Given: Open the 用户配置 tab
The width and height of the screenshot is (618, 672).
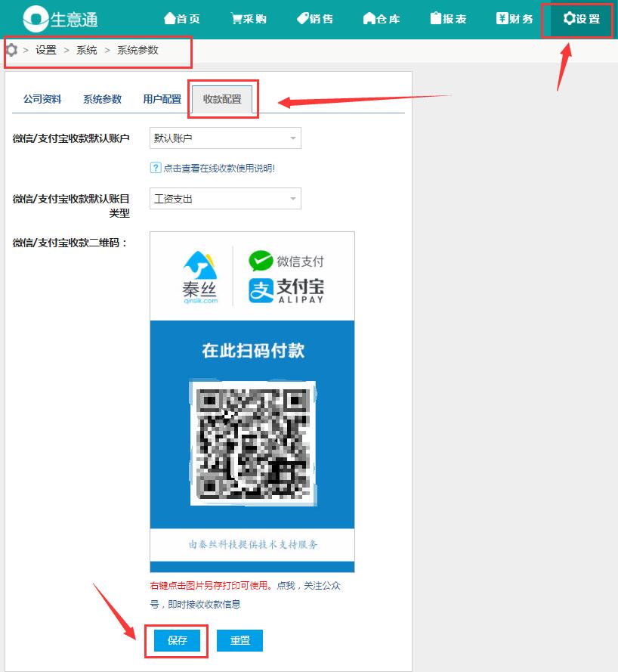Looking at the screenshot, I should pyautogui.click(x=162, y=99).
